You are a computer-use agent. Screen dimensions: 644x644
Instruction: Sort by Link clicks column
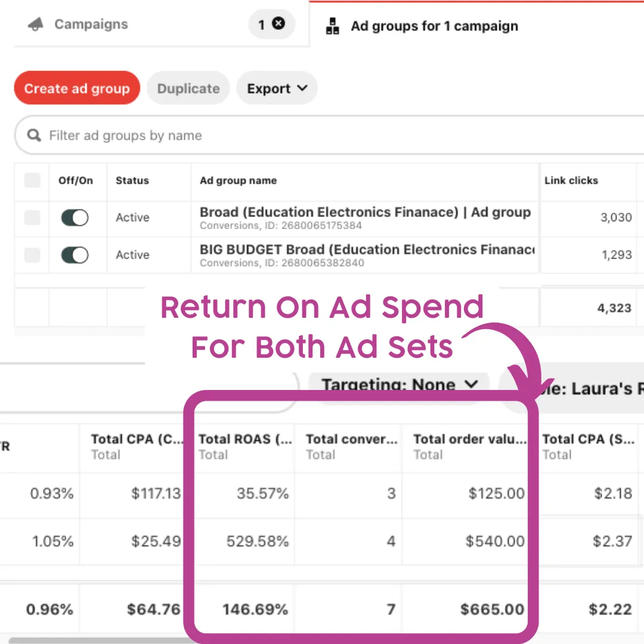tap(571, 180)
